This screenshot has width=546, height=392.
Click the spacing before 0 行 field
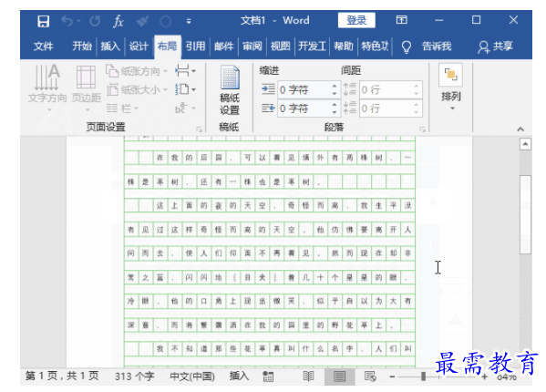point(386,90)
